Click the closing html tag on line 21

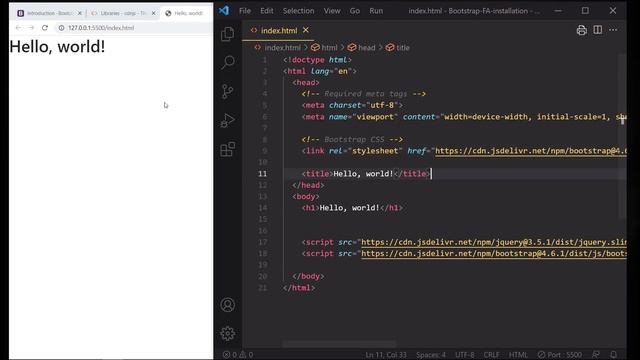pyautogui.click(x=299, y=288)
